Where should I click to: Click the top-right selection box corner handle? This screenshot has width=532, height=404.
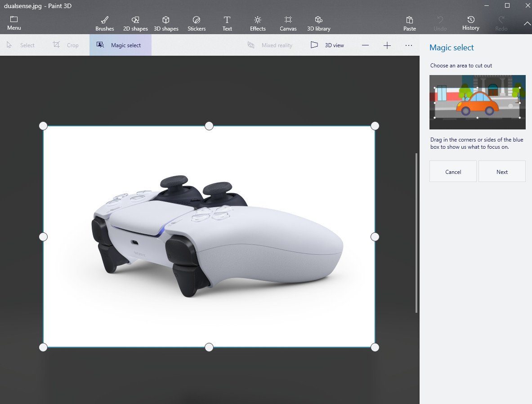pos(375,126)
